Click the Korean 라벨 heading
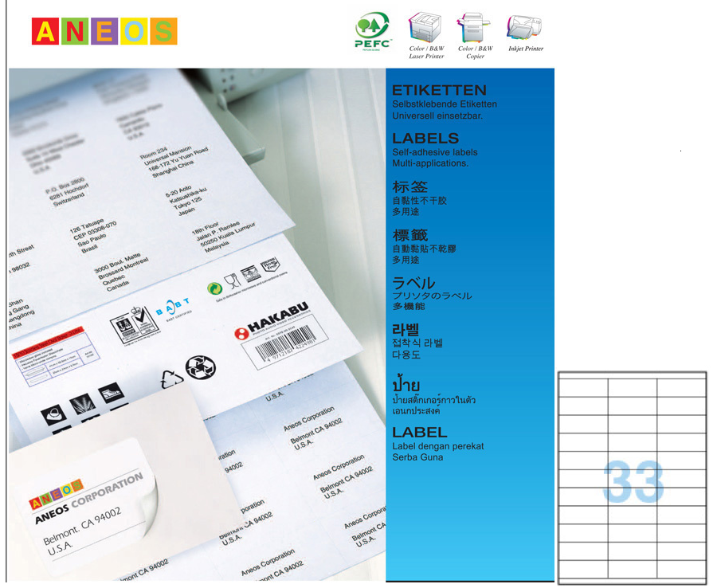Image resolution: width=721 pixels, height=588 pixels. pyautogui.click(x=405, y=329)
